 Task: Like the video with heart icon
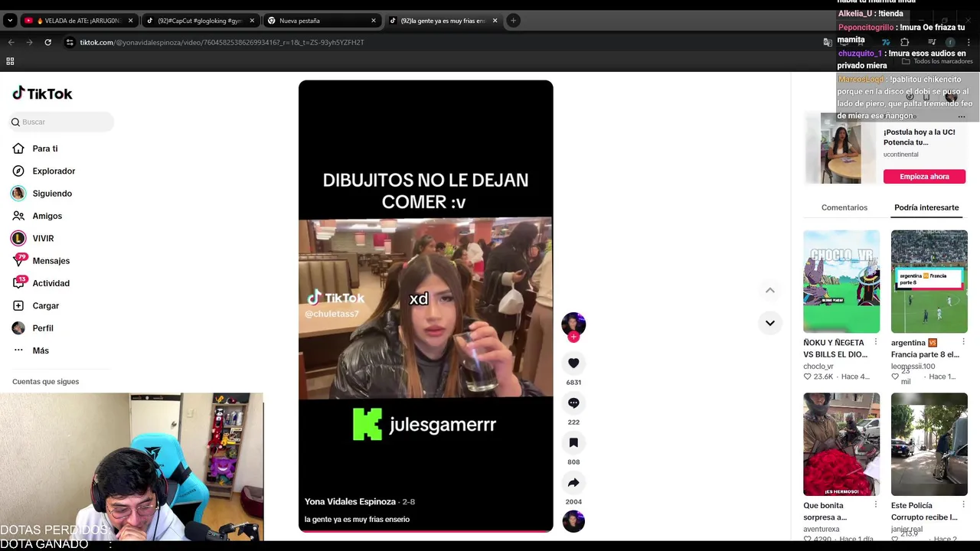(573, 363)
